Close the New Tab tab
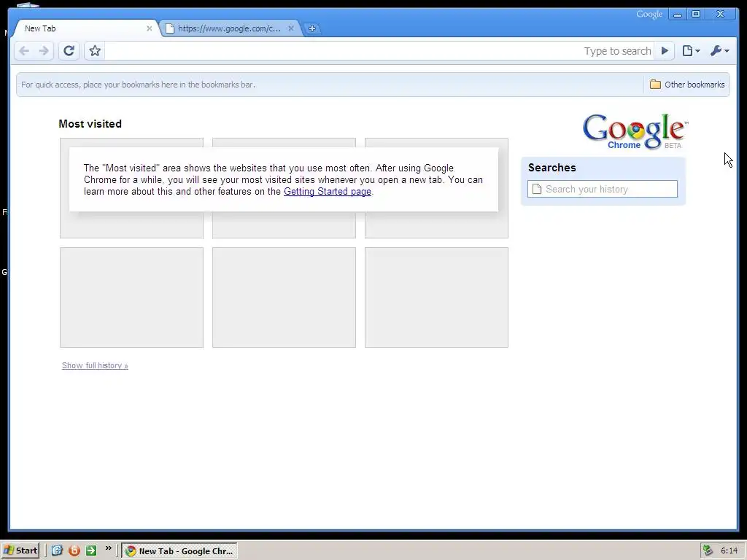 tap(149, 28)
